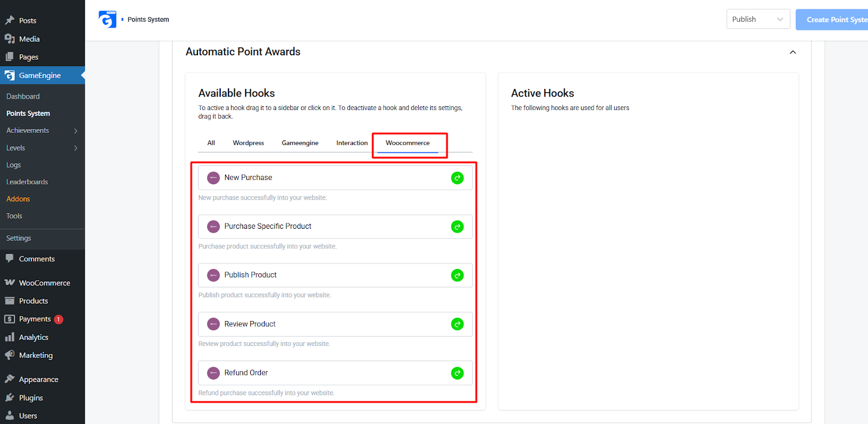
Task: Activate the New Purchase hook green arrow
Action: pos(457,178)
